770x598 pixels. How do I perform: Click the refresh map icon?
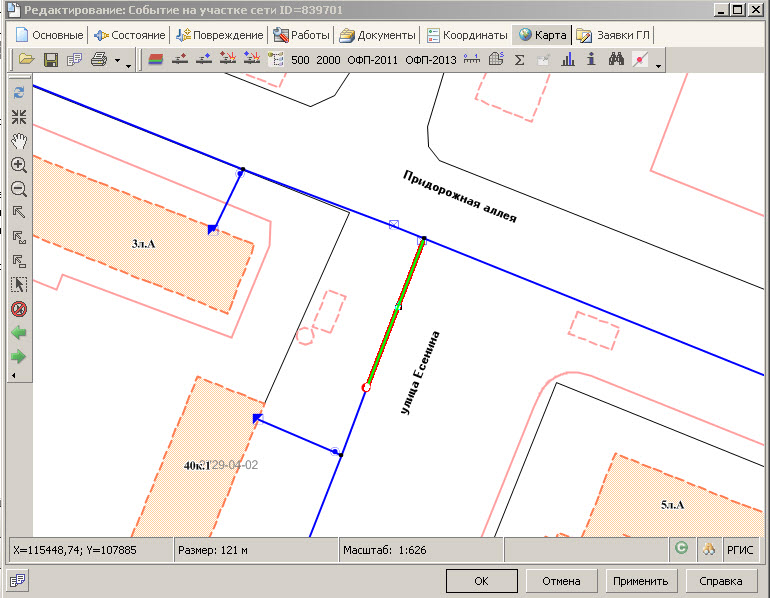(x=18, y=93)
